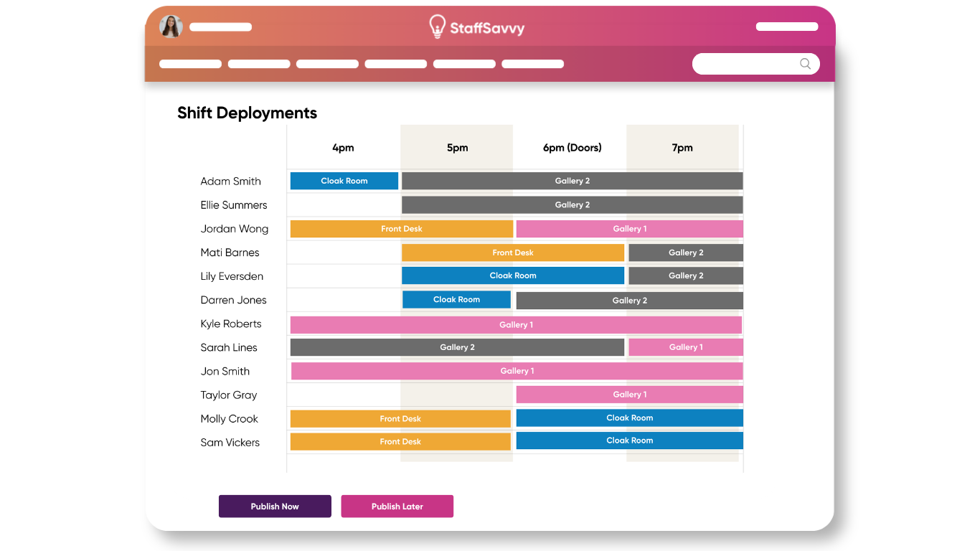This screenshot has width=980, height=551.
Task: Click the name Molly Crook
Action: pos(230,418)
